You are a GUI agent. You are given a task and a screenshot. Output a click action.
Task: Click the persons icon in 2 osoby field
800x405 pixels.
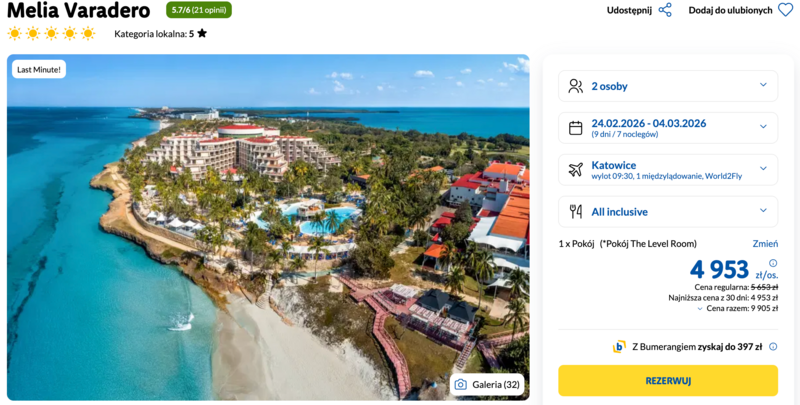click(575, 86)
